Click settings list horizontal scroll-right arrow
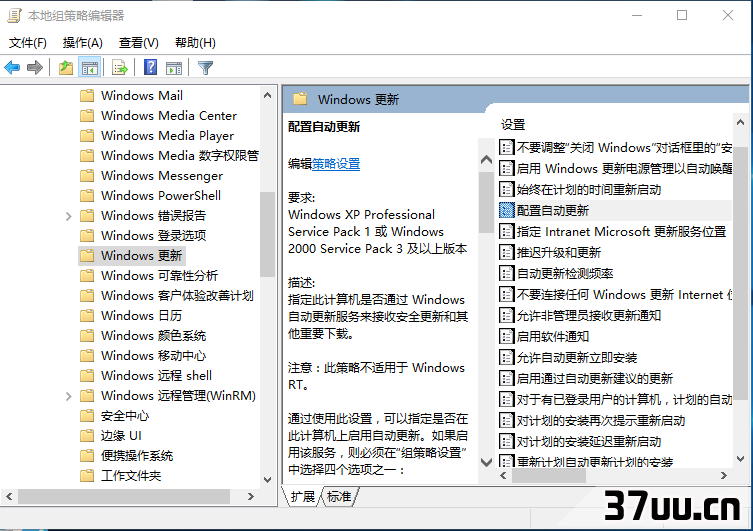The width and height of the screenshot is (753, 531). (x=724, y=475)
